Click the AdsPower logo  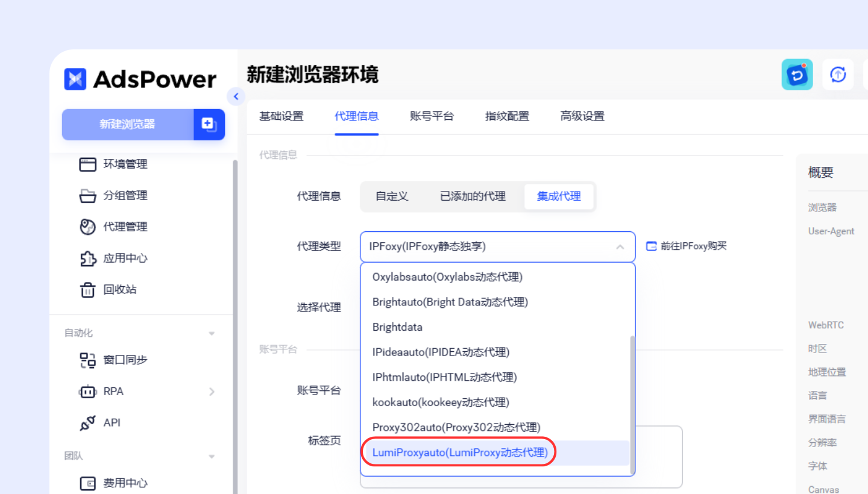pyautogui.click(x=140, y=79)
